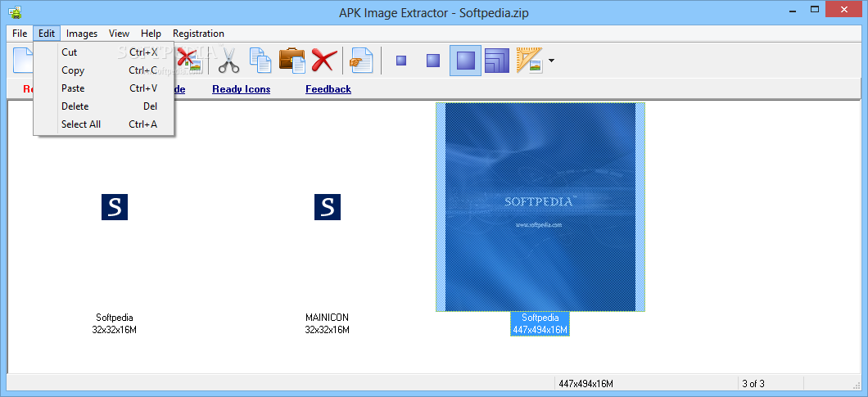Click the Copy pages toolbar icon
This screenshot has width=868, height=397.
[x=260, y=60]
